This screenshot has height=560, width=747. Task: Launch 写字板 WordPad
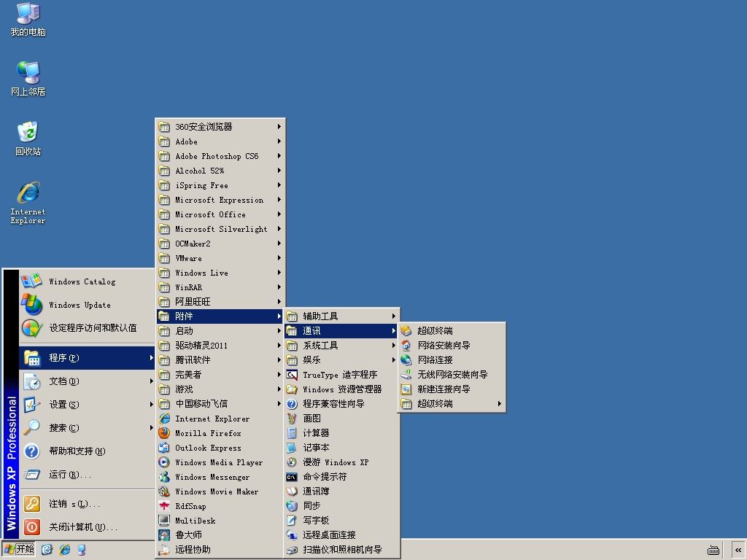[341, 521]
